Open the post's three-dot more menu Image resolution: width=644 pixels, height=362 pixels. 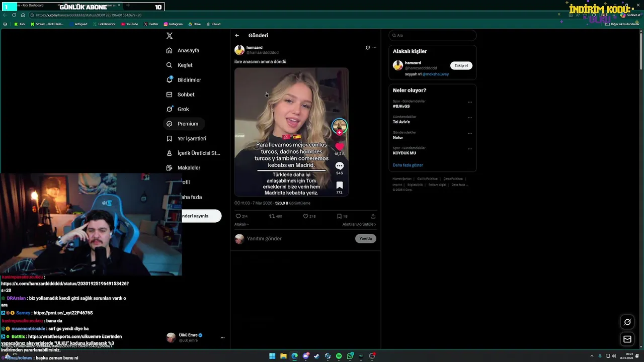click(374, 48)
